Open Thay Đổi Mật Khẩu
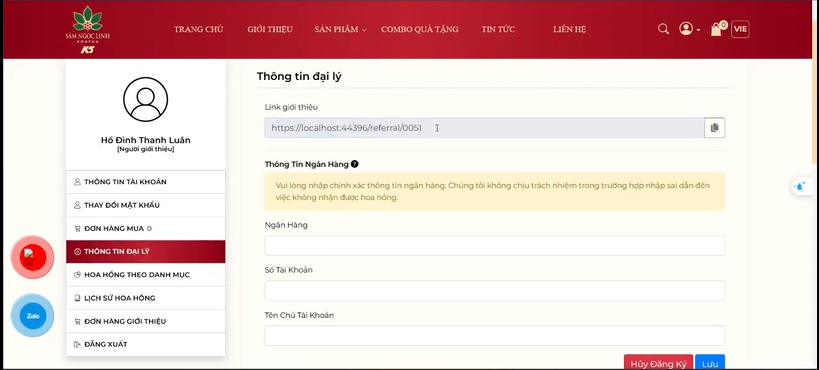 pyautogui.click(x=146, y=205)
